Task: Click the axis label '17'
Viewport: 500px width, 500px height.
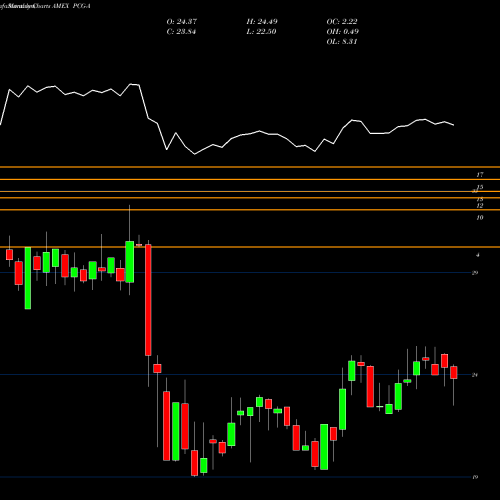Action: [x=480, y=175]
